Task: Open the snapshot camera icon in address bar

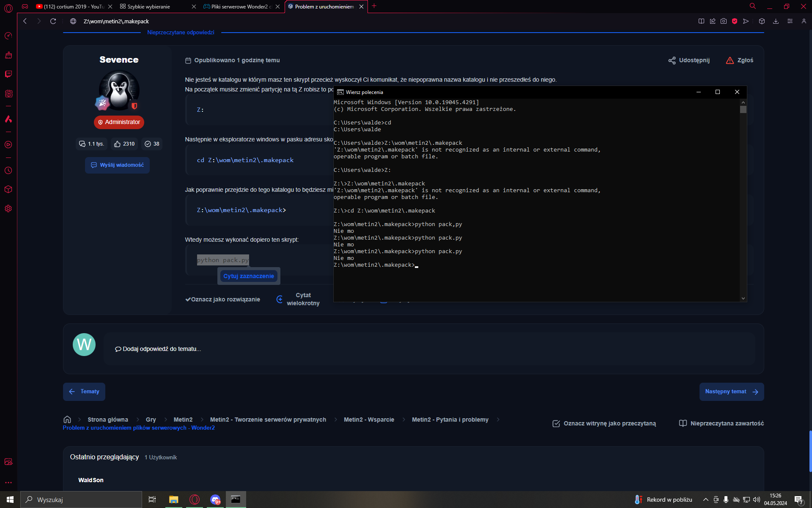Action: click(x=724, y=21)
